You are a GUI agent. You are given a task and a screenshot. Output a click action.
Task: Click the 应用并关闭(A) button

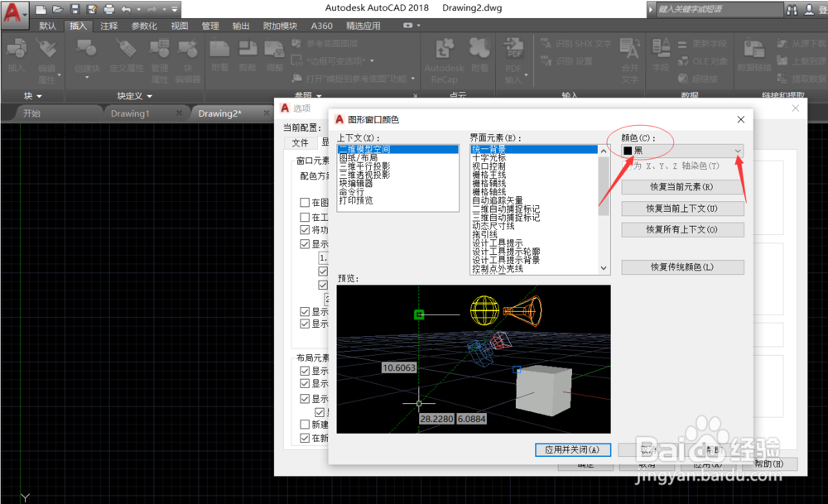(x=573, y=449)
